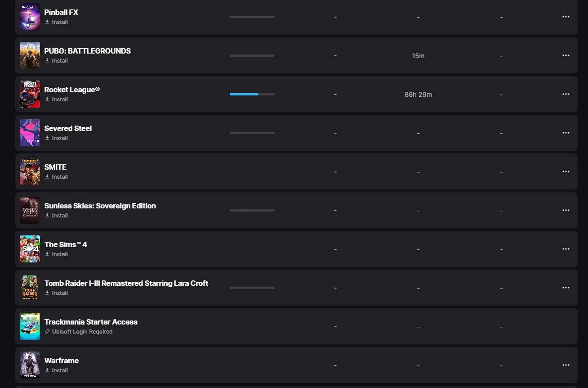
Task: Open the three-dot menu for The Sims 4
Action: (566, 249)
